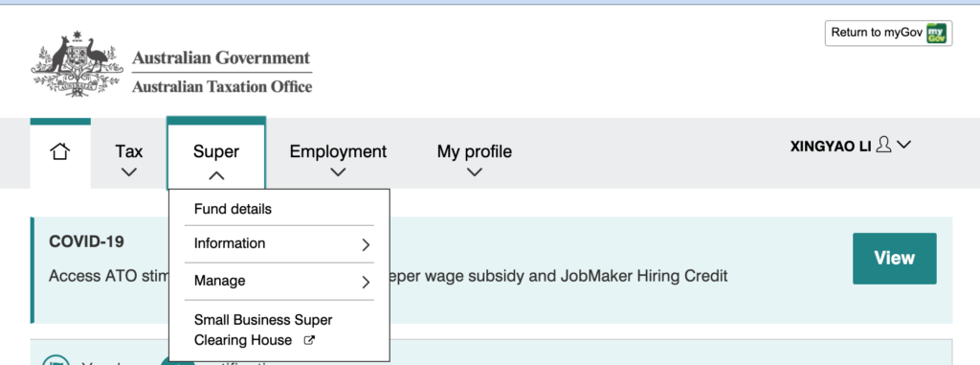
Task: Expand the Employment menu chevron
Action: click(338, 172)
